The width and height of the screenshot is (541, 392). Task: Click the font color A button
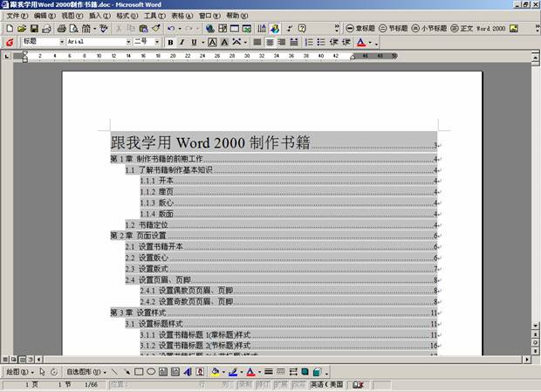pyautogui.click(x=360, y=42)
